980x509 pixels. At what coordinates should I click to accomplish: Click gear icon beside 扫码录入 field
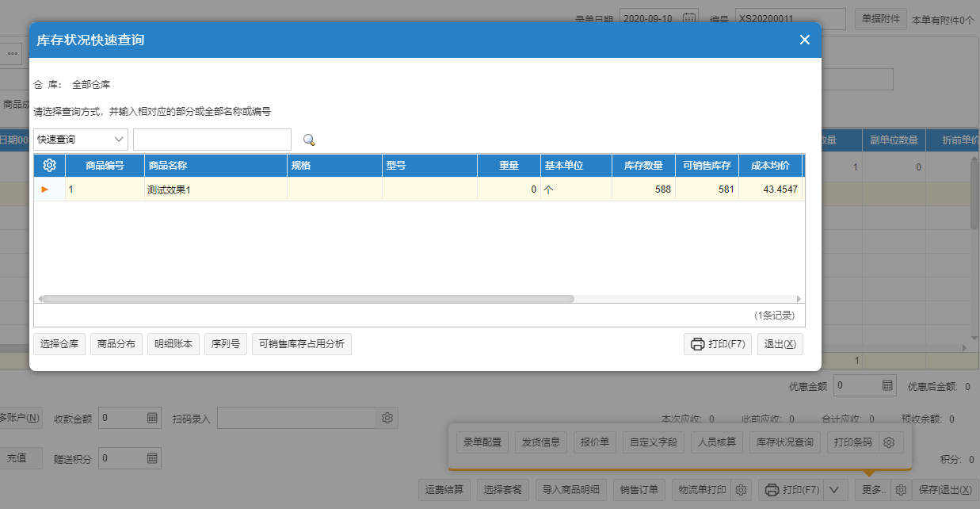coord(387,418)
